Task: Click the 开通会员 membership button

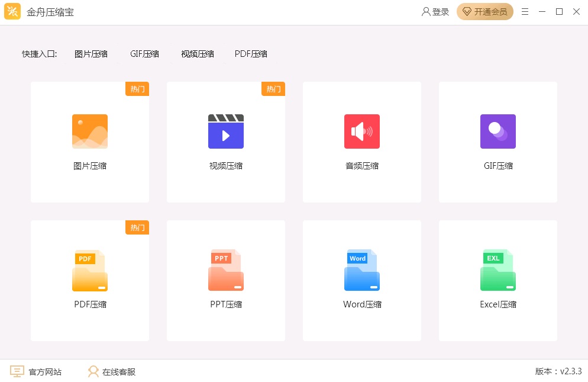Action: pos(485,11)
